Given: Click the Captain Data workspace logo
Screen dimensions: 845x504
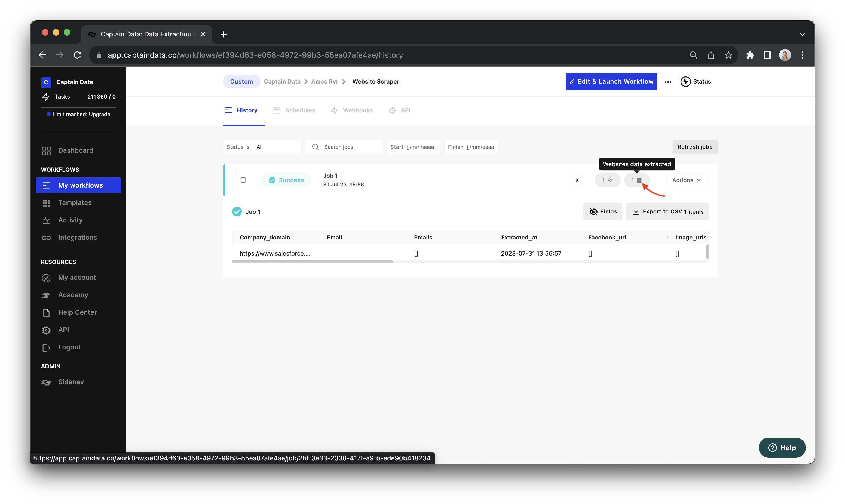Looking at the screenshot, I should [x=46, y=82].
